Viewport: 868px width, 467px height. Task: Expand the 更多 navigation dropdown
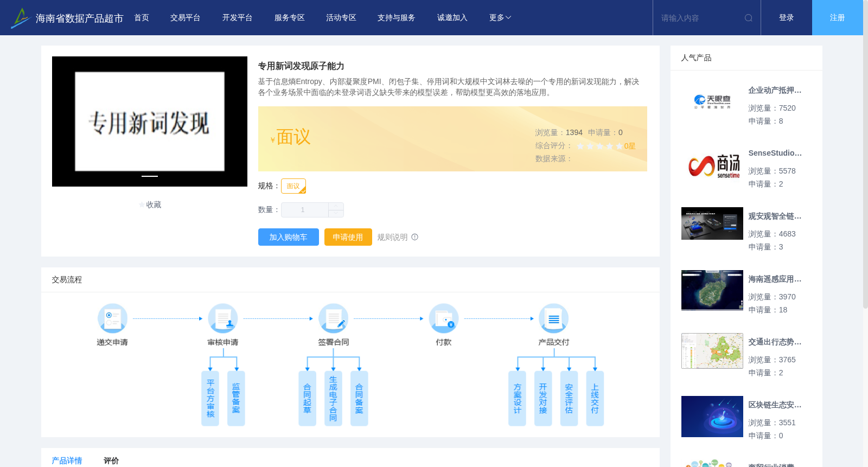tap(500, 18)
